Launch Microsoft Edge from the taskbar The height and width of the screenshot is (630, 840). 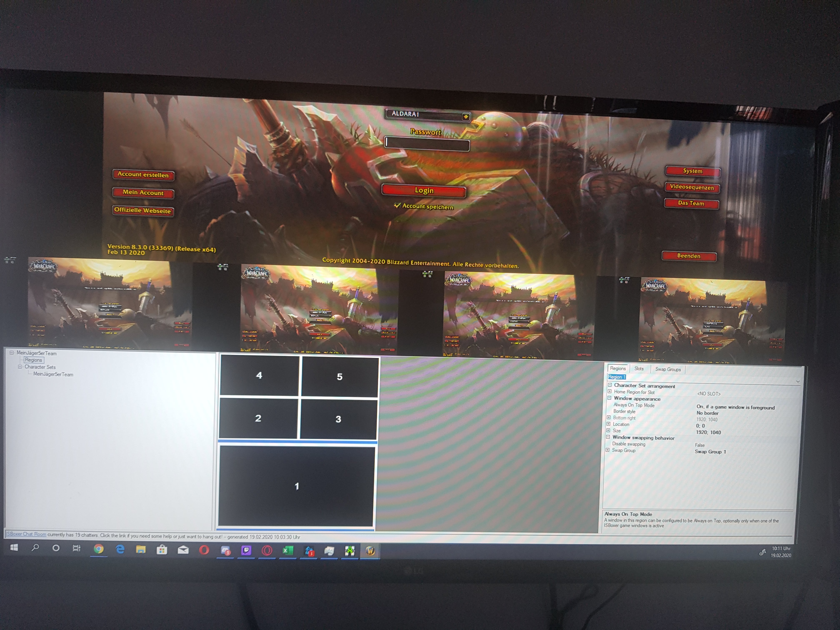click(120, 549)
